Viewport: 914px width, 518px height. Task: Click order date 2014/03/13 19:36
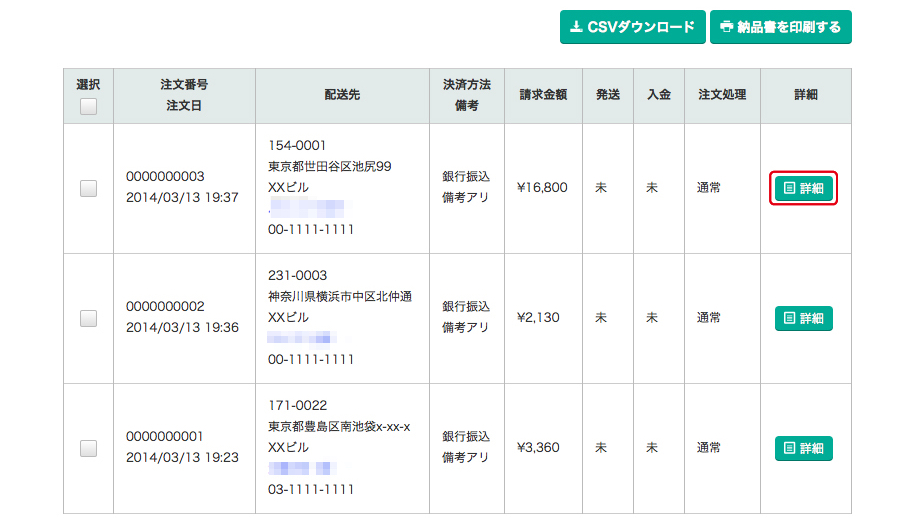pos(182,327)
